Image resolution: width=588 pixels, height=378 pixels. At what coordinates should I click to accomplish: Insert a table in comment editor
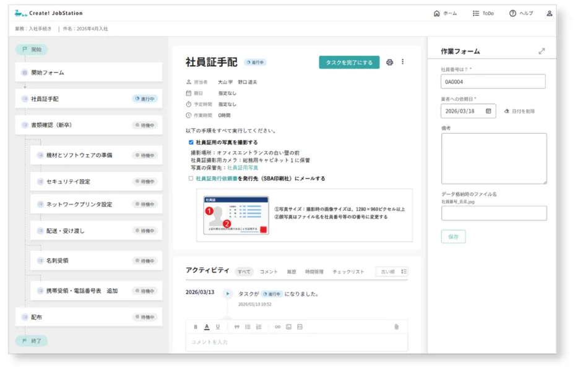point(300,327)
